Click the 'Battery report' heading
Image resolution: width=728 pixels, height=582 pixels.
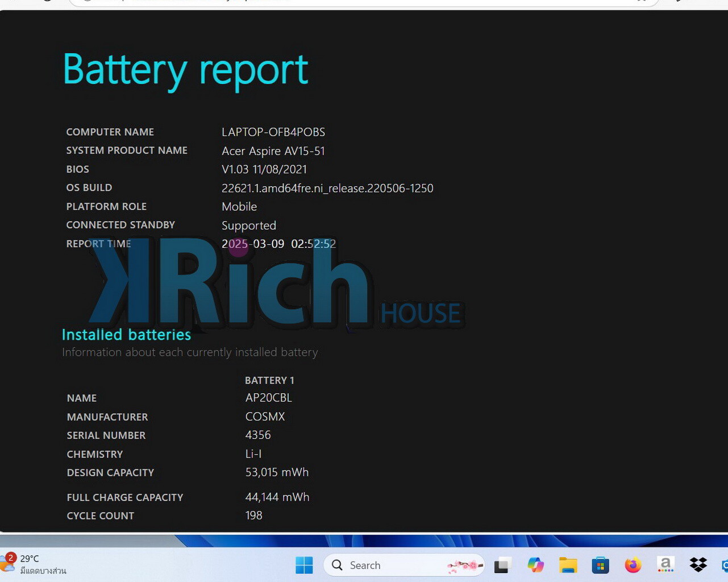pos(185,70)
